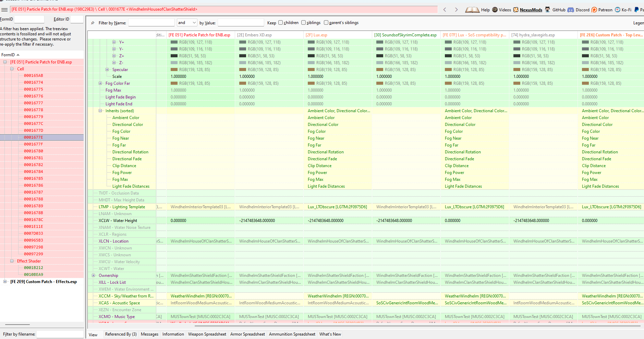Select the XLCN - Location row
Screen dimensions: 644x339
(122, 241)
